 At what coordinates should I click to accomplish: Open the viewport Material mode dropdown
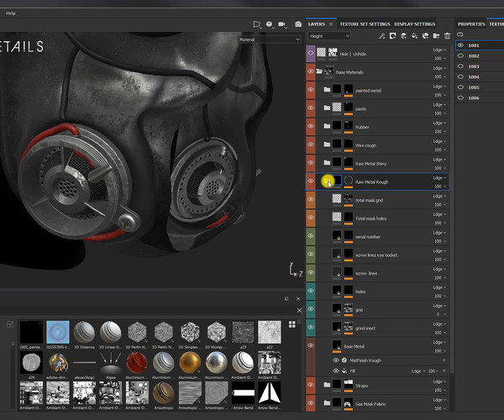tap(270, 39)
